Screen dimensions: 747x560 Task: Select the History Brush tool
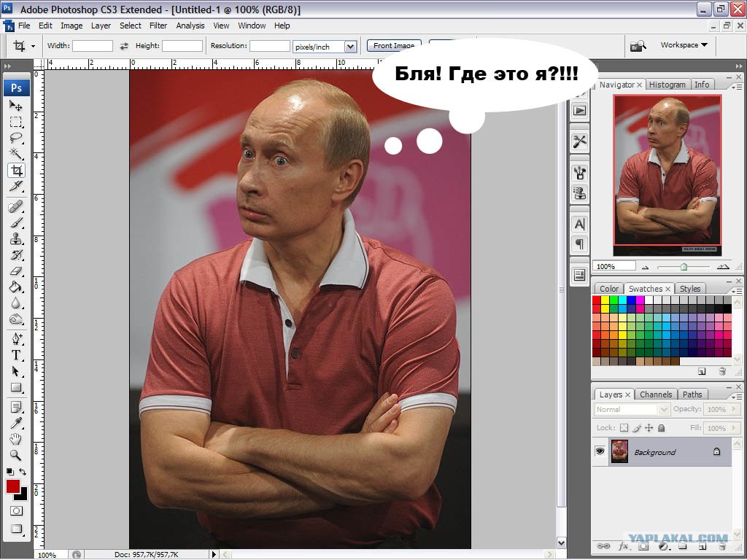(x=16, y=254)
